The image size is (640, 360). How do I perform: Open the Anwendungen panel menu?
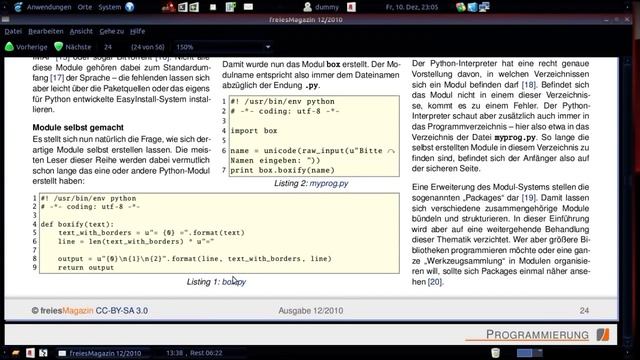pyautogui.click(x=49, y=7)
